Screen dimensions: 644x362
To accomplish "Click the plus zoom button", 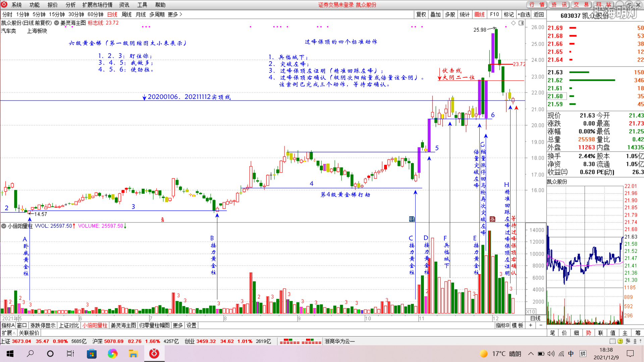I will (x=531, y=325).
